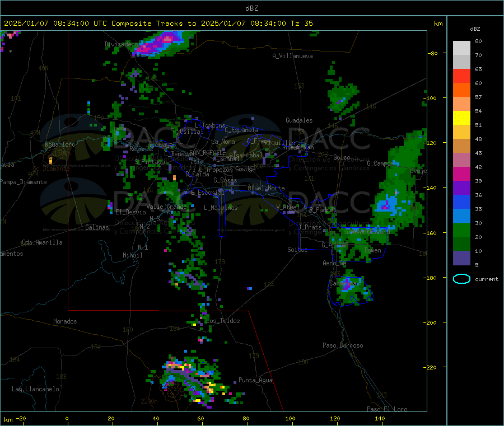Viewport: 504px width, 426px height.
Task: Click the 'El_Desvio' place label
Action: point(131,212)
